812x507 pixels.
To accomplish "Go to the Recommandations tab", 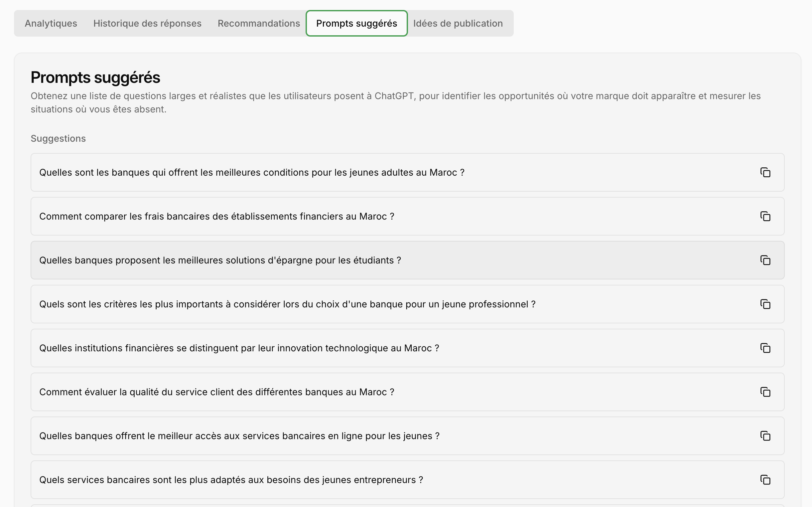I will click(x=259, y=24).
